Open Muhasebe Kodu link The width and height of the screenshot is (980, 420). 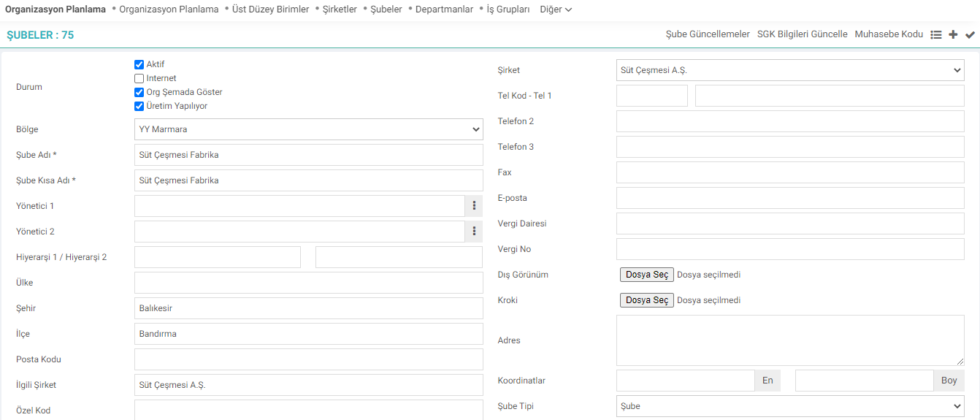[x=889, y=34]
